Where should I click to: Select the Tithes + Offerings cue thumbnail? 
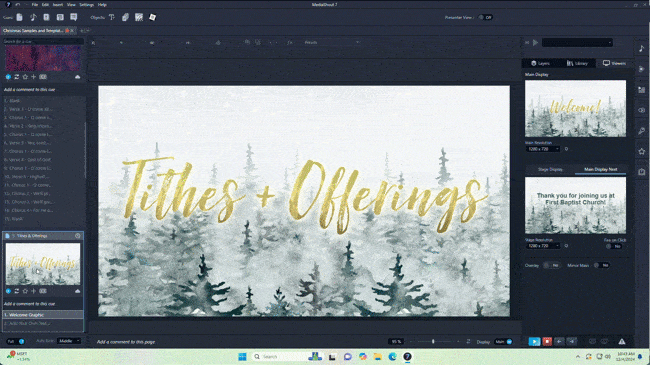43,263
